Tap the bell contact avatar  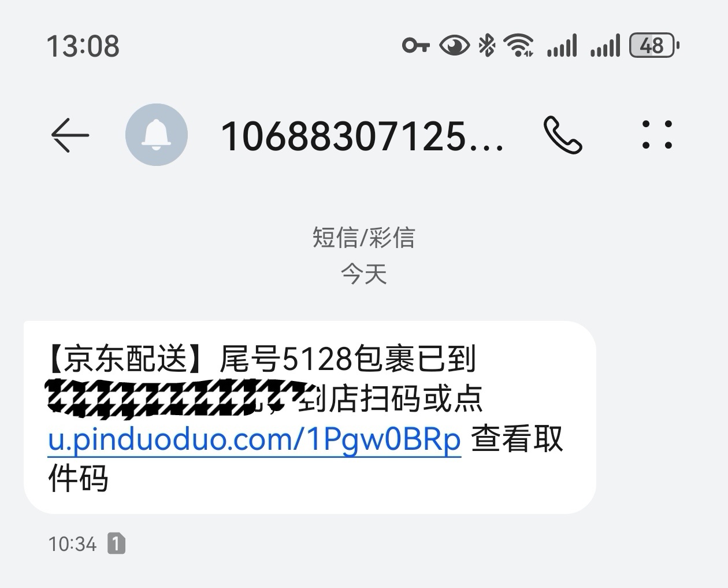point(156,135)
